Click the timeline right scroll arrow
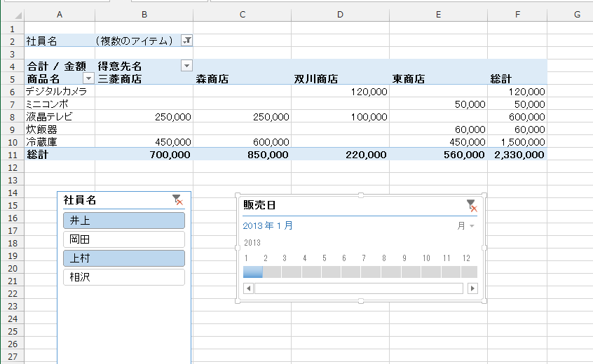 click(472, 288)
